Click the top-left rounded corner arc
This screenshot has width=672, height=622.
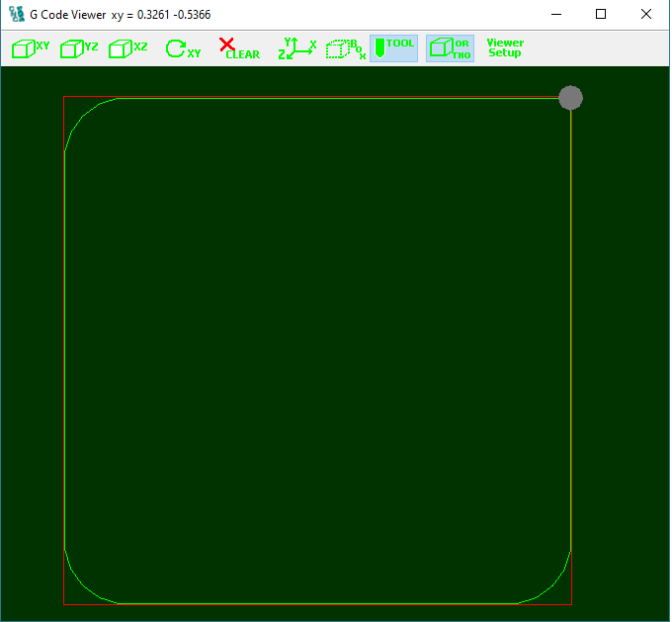coord(81,115)
